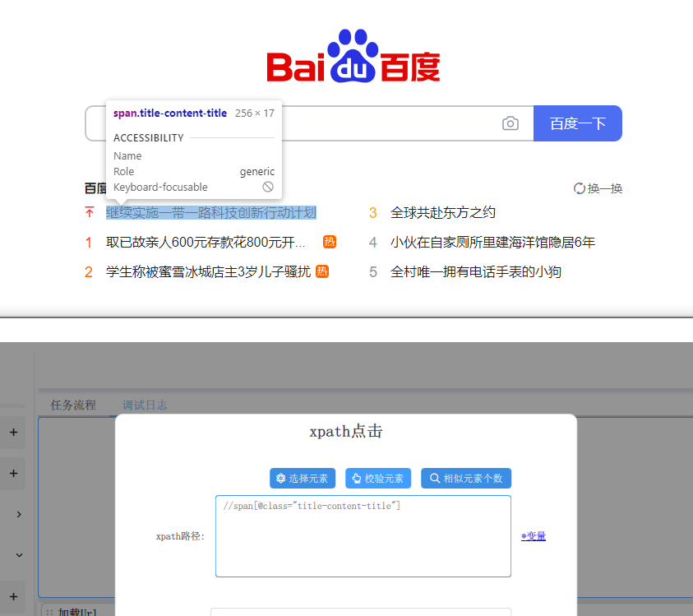This screenshot has width=693, height=616.
Task: Click rank number 5 beside 全村唯一拥有电话手表的小狗
Action: 373,272
